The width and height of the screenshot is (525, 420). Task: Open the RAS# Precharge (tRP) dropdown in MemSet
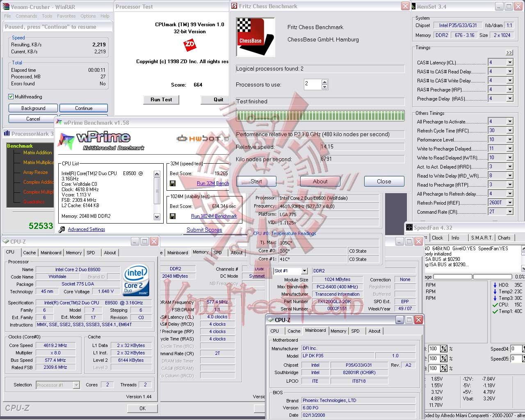tap(510, 89)
